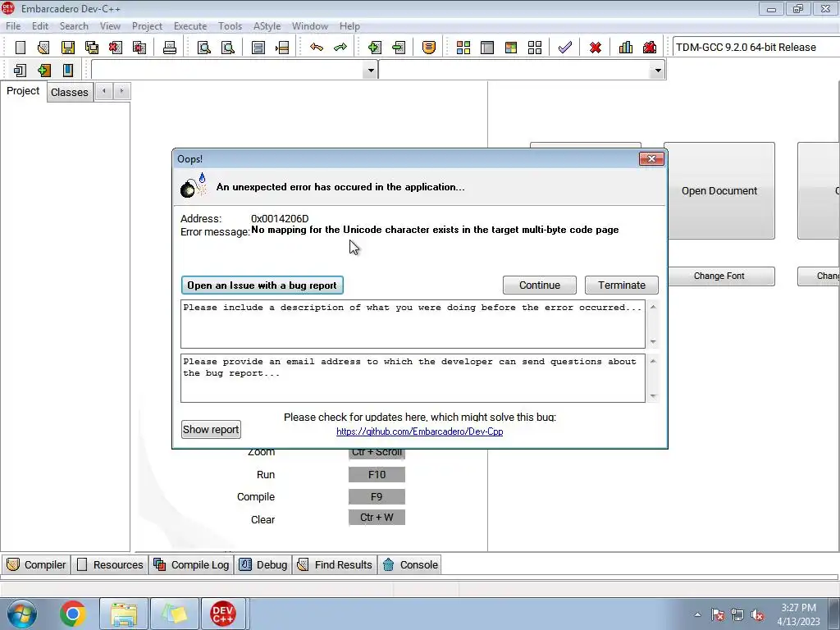
Task: Click the Find magnifier toolbar icon
Action: coord(204,47)
